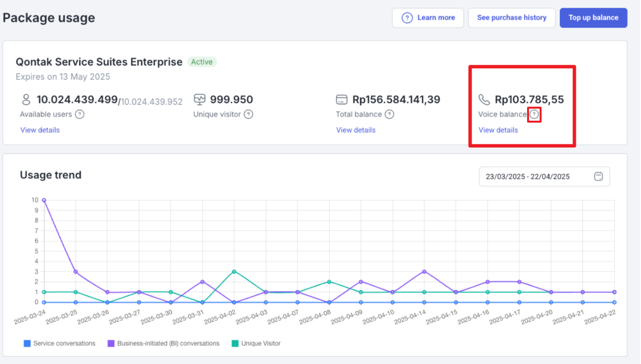Click calendar icon in date range field

tap(599, 177)
